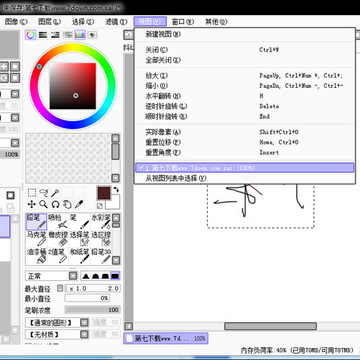Open the 图层(L) menu
Viewport: 360px width, 360px height.
tap(49, 22)
